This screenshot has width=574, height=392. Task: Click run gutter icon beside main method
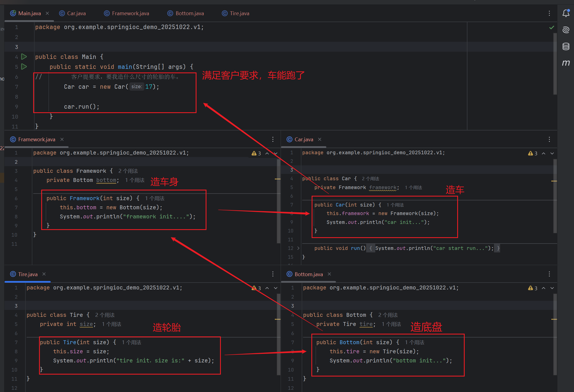click(x=24, y=67)
